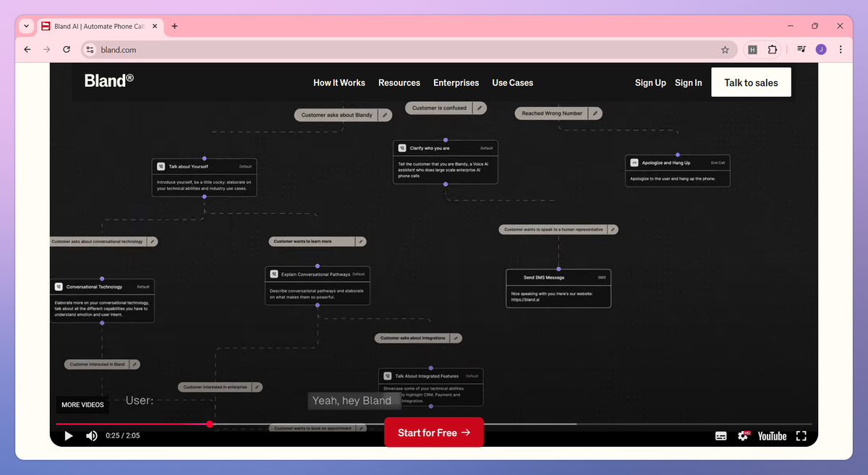Click the Talk about Yourself node icon

click(x=161, y=166)
